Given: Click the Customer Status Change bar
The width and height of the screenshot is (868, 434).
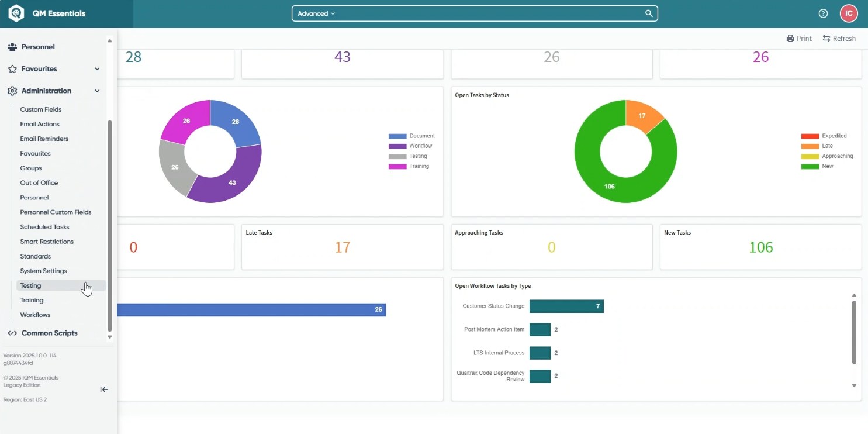Looking at the screenshot, I should click(x=566, y=306).
